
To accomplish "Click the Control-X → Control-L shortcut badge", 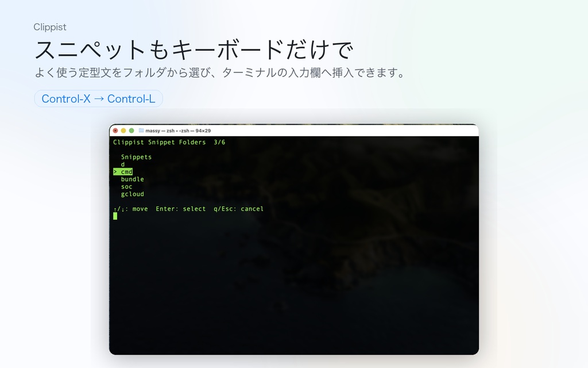I will pyautogui.click(x=98, y=99).
